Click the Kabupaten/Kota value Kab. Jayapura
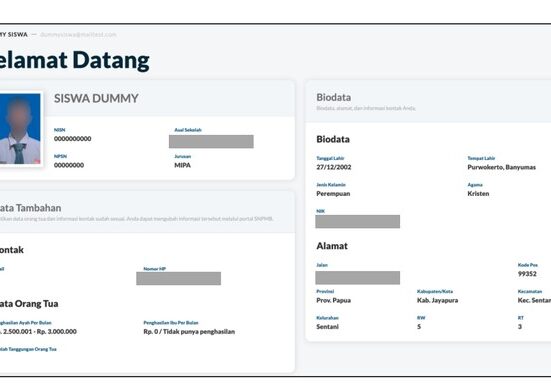The width and height of the screenshot is (551, 391). click(x=437, y=300)
